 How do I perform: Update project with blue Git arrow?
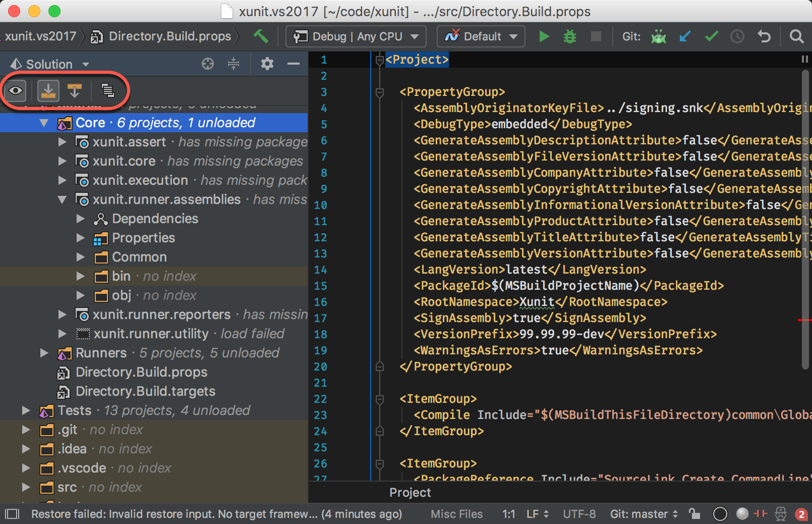[685, 36]
